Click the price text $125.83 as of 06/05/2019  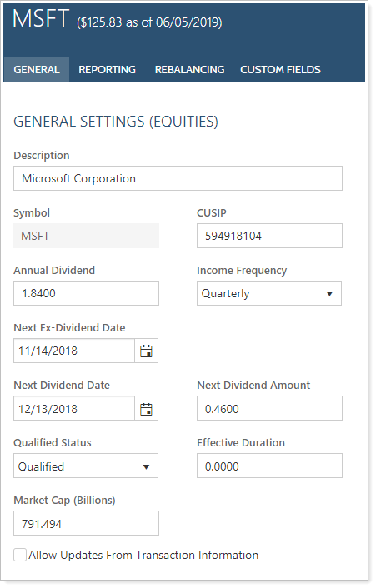[149, 22]
